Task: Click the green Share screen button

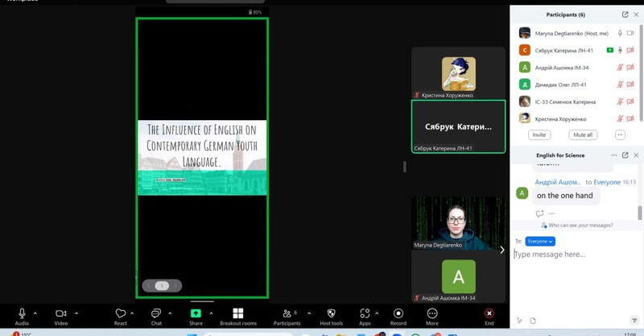Action: click(196, 317)
